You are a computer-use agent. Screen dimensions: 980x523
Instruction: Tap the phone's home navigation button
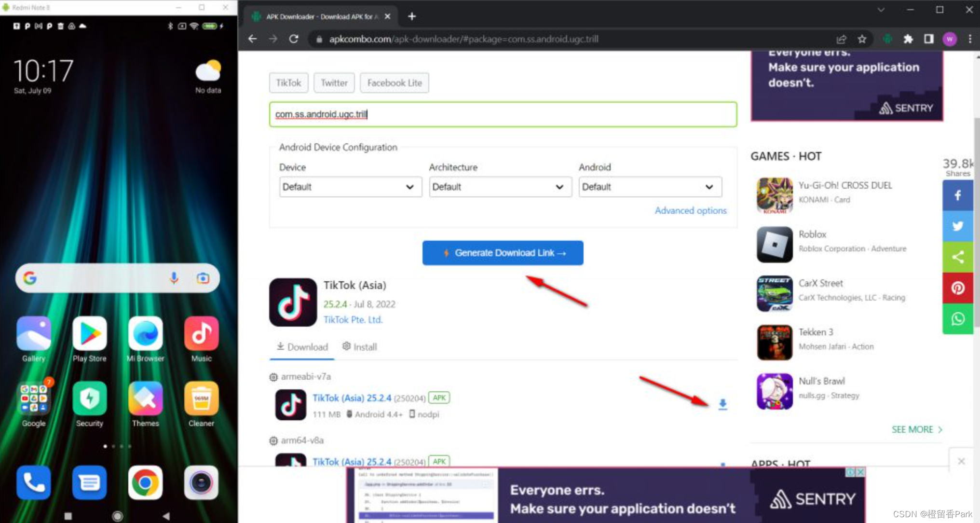(117, 516)
